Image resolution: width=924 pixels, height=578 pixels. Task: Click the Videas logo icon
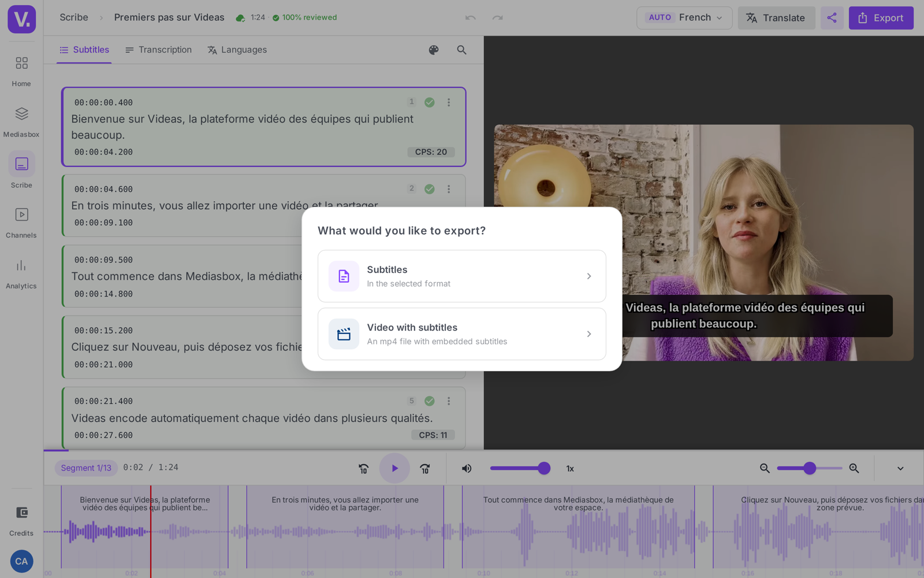click(x=21, y=19)
